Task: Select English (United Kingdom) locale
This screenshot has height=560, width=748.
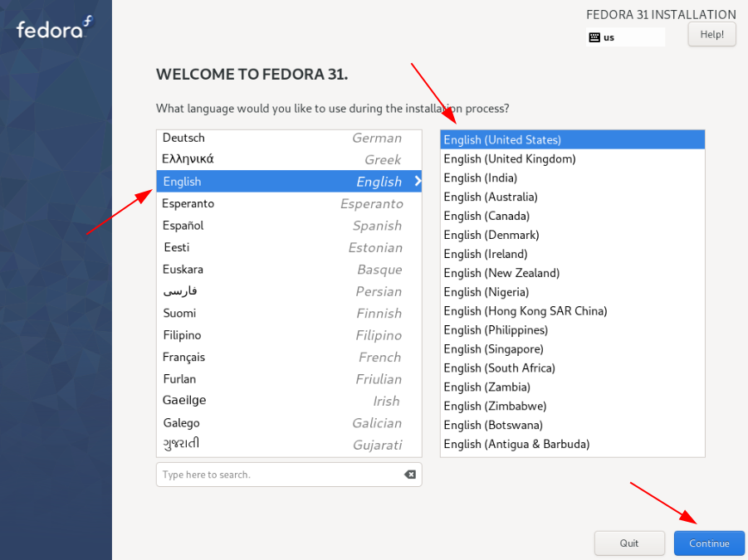Action: click(x=509, y=158)
